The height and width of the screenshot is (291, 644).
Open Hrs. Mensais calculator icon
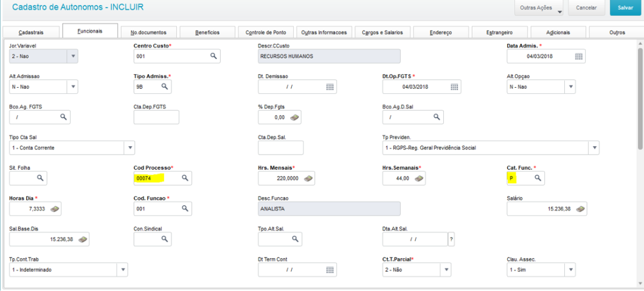(308, 178)
